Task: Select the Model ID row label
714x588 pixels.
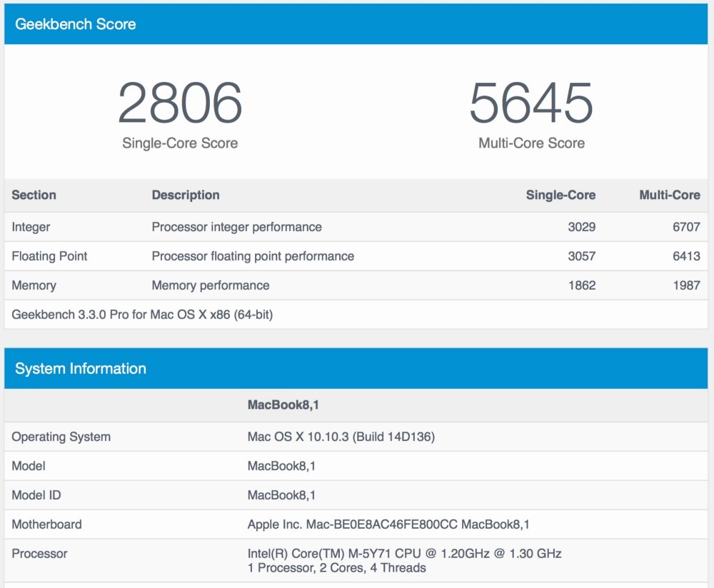Action: click(x=36, y=495)
